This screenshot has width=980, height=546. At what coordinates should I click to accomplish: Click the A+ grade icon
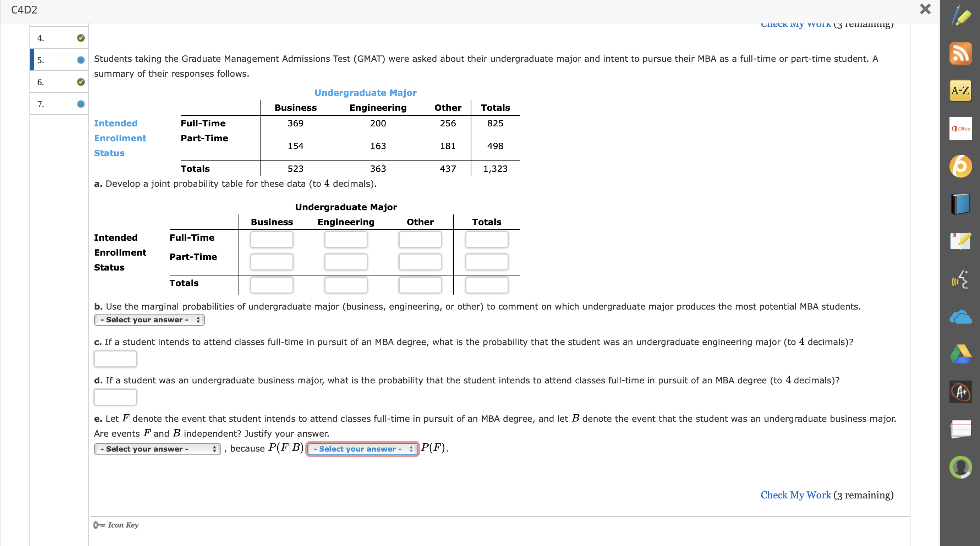[x=960, y=392]
